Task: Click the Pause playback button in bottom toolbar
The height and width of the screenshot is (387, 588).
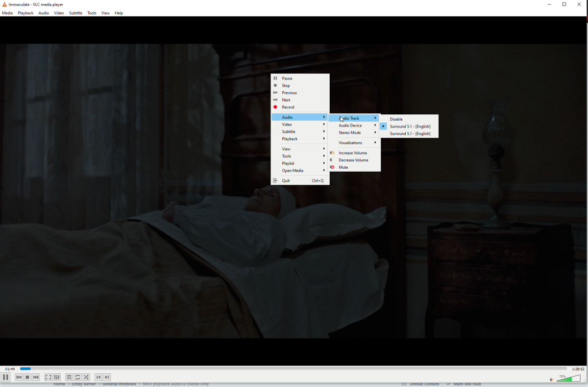Action: tap(5, 377)
